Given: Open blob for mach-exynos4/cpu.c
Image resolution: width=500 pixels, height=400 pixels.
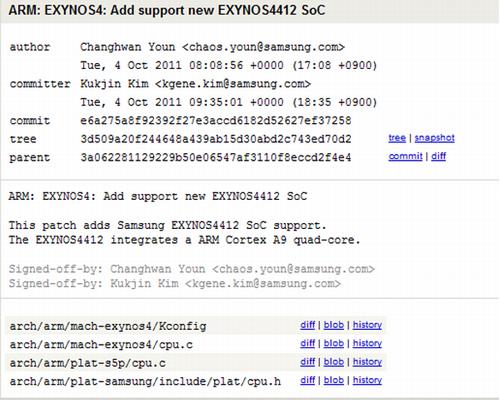Looking at the screenshot, I should pos(334,343).
